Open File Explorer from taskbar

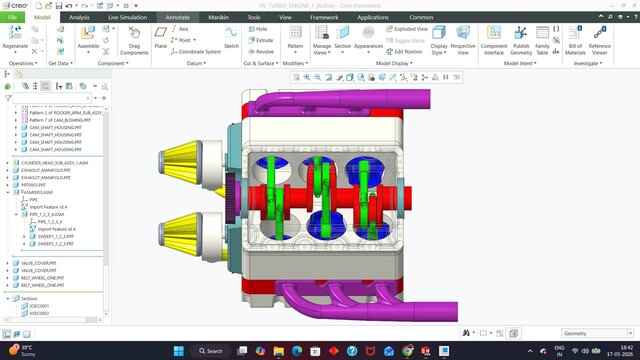(279, 351)
